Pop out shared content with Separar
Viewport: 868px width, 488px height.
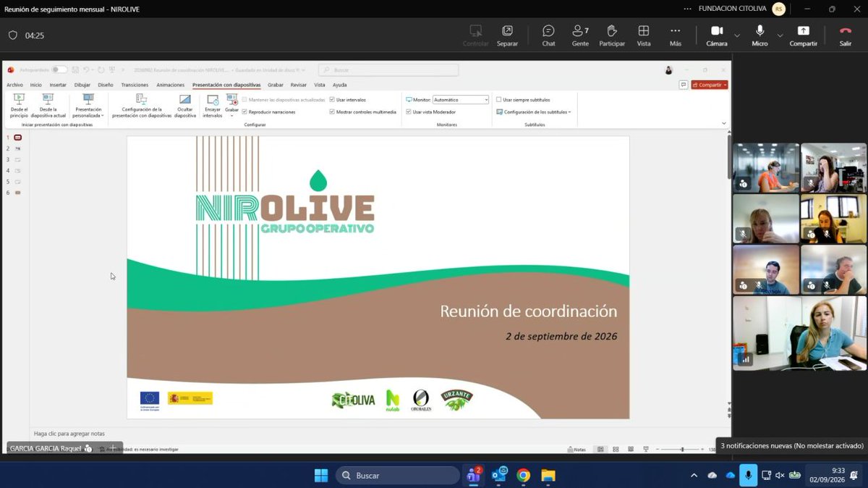tap(507, 35)
